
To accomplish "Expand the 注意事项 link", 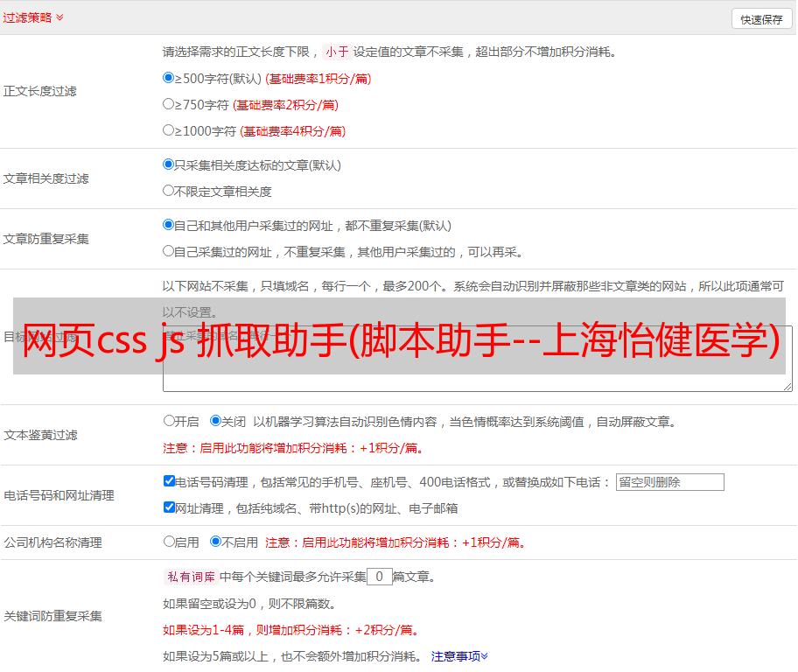I will 459,656.
